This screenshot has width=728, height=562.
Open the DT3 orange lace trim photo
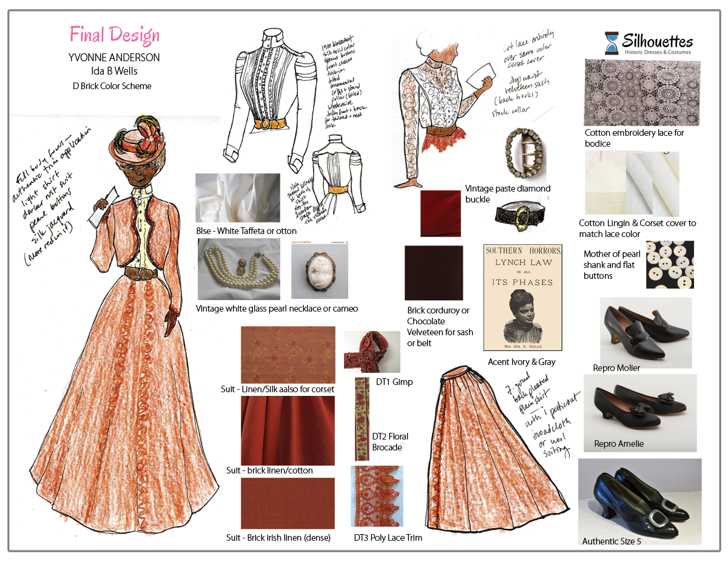pos(377,496)
